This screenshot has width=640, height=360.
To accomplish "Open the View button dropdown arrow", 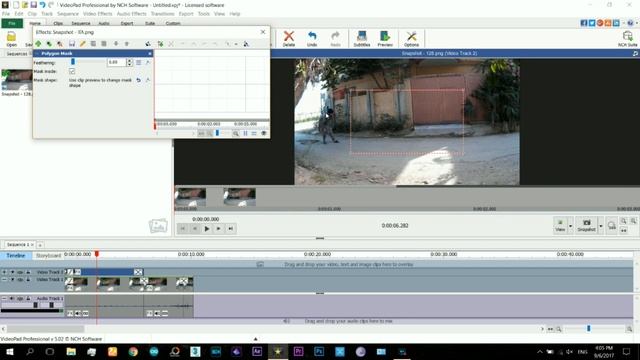I will pos(571,225).
